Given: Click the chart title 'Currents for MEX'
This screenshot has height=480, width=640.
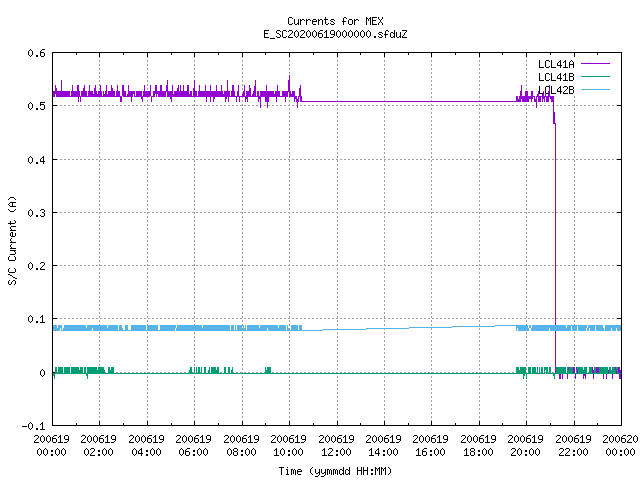Looking at the screenshot, I should (335, 21).
